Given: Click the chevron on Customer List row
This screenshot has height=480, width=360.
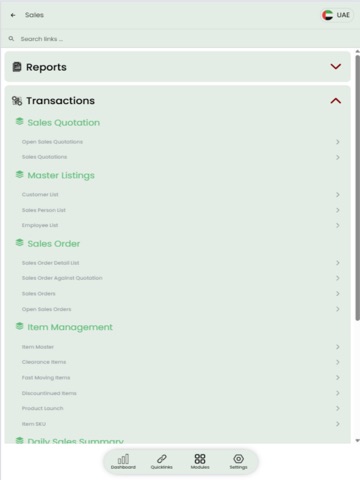Looking at the screenshot, I should [x=338, y=195].
